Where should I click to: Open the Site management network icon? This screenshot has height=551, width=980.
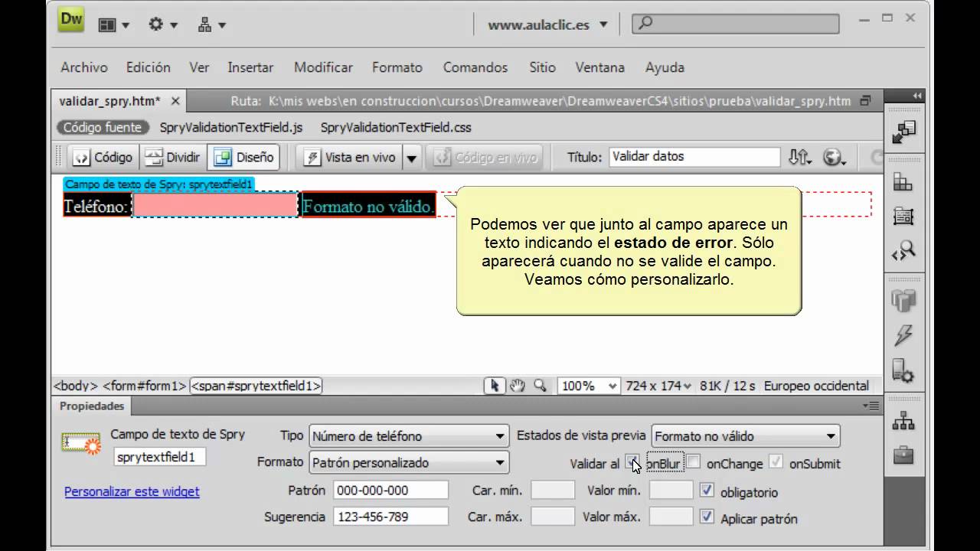[211, 25]
